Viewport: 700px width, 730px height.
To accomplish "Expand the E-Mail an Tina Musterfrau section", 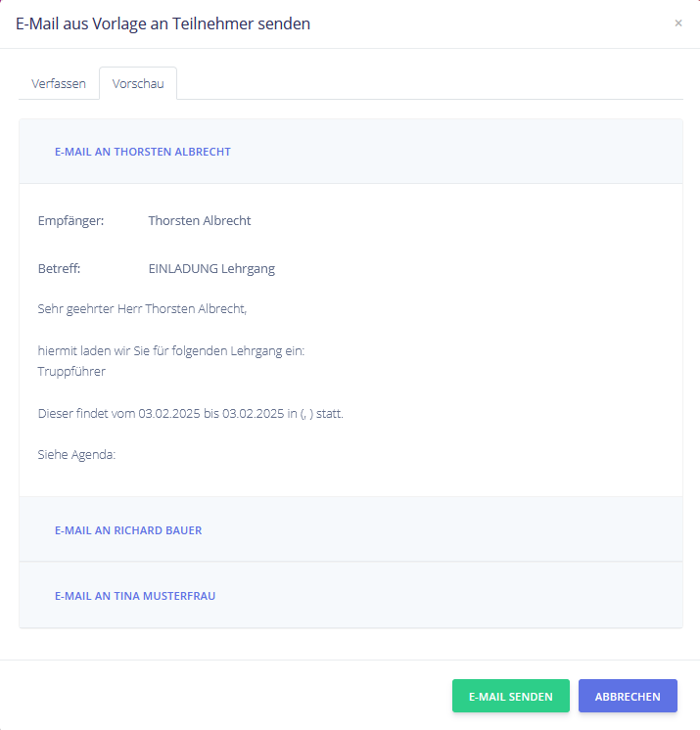I will (135, 596).
